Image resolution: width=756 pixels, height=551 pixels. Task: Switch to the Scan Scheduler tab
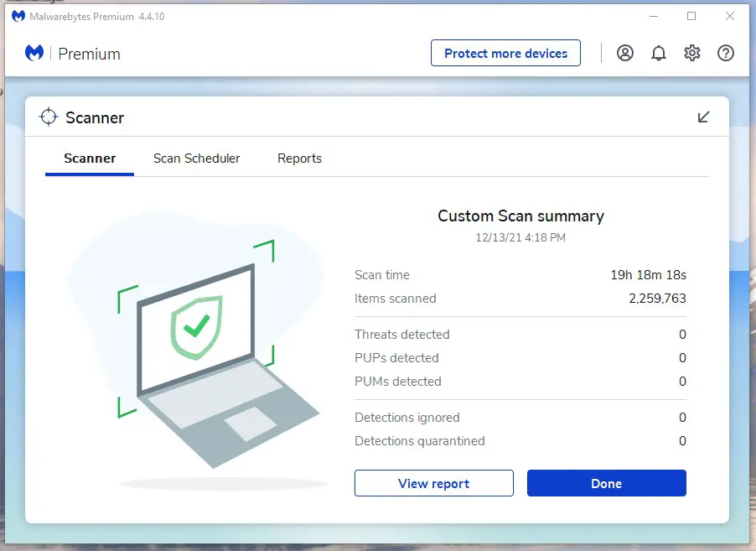tap(196, 159)
